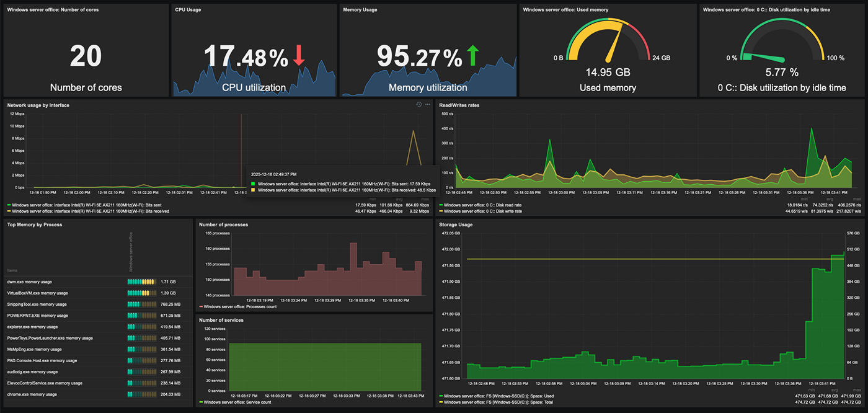Select the chrome.exe memory usage row
The image size is (868, 413).
point(31,394)
